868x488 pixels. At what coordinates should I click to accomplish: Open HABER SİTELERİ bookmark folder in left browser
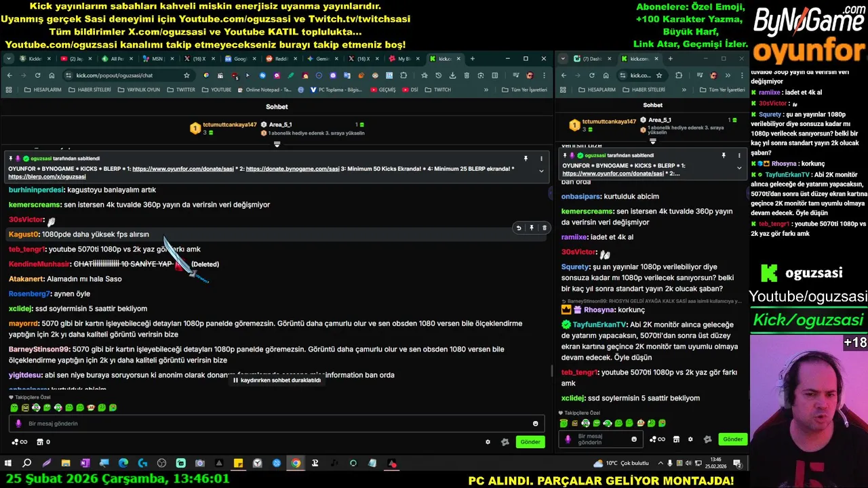pos(90,89)
